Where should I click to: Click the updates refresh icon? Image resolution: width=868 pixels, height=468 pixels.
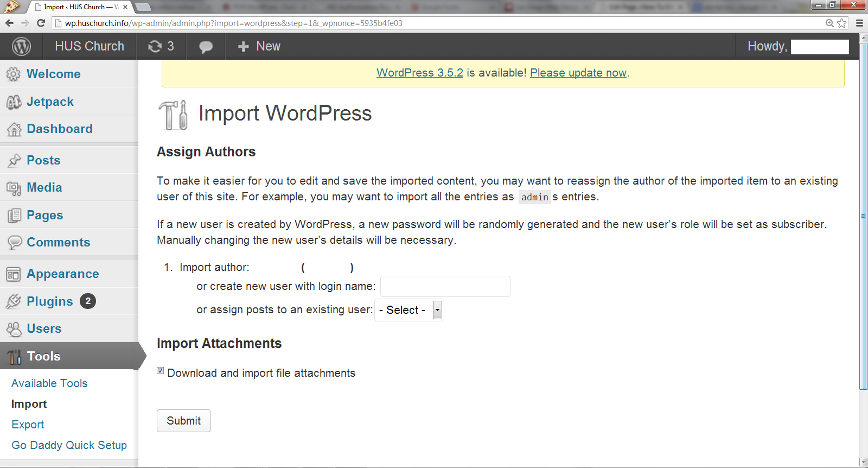pos(155,47)
